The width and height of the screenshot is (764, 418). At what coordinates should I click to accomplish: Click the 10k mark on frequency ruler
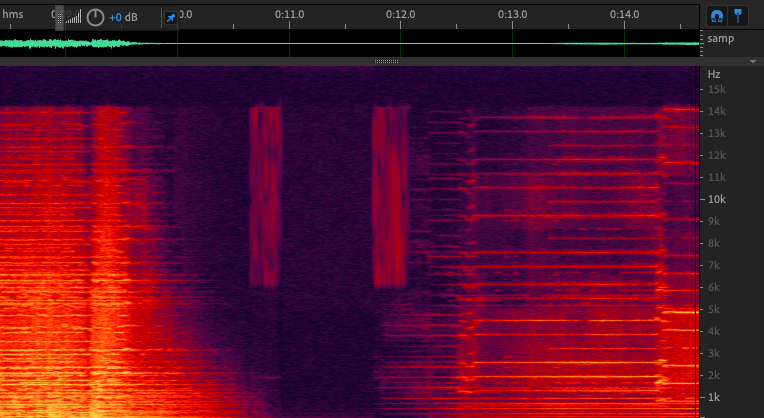pos(717,199)
